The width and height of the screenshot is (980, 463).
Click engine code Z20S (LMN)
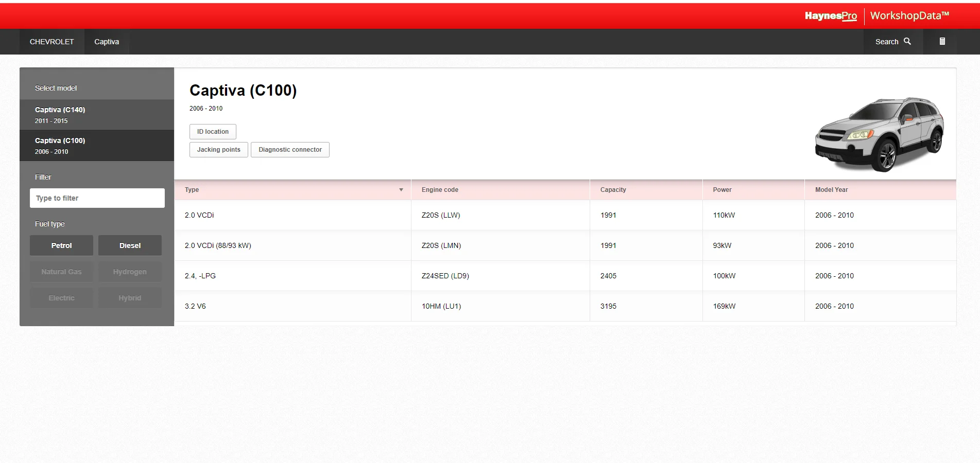441,245
